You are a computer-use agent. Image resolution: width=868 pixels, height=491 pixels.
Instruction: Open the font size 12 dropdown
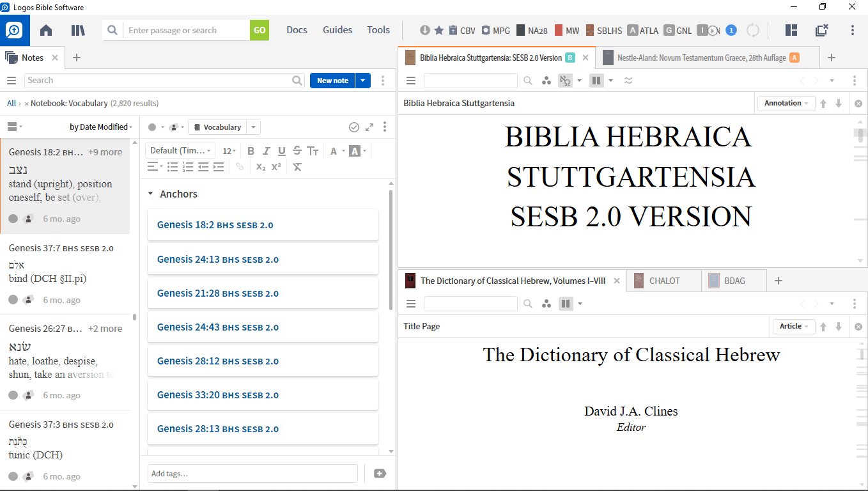click(x=229, y=151)
